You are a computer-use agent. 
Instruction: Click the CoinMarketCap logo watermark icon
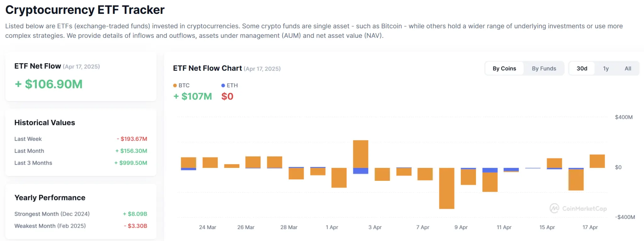pos(554,208)
